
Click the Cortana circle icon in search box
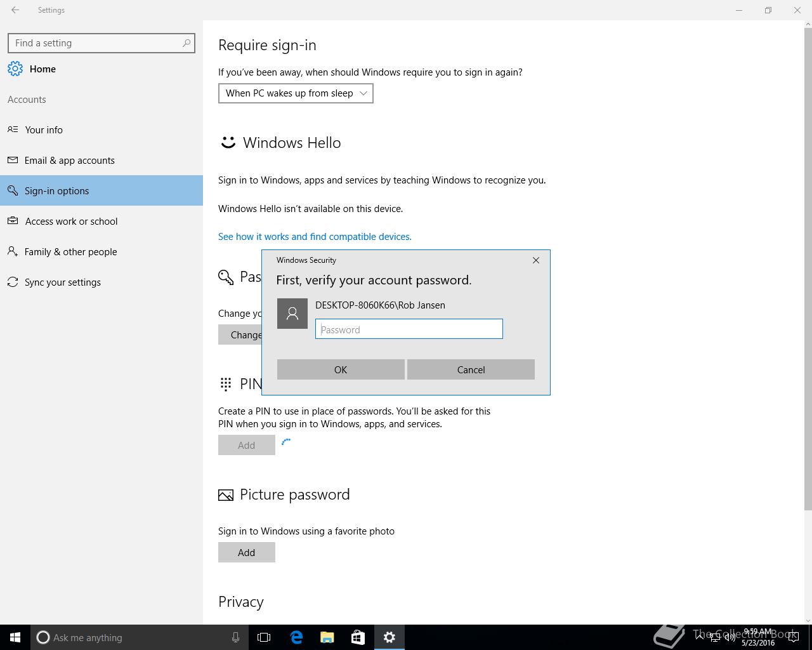pyautogui.click(x=43, y=637)
